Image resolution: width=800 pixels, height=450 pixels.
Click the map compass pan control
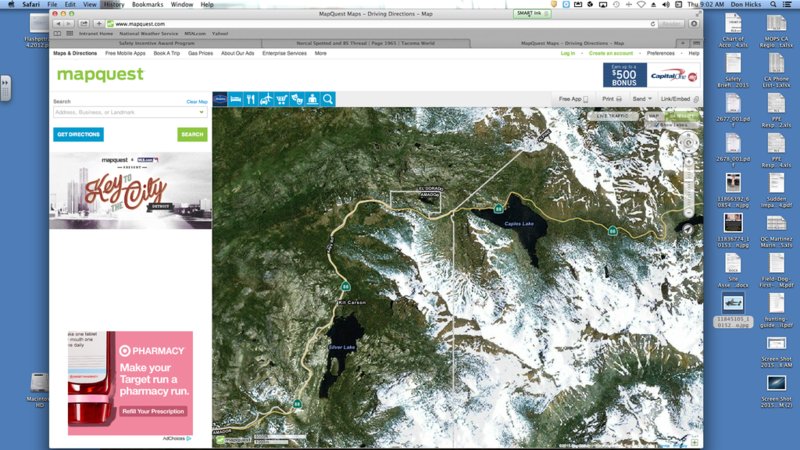[688, 143]
